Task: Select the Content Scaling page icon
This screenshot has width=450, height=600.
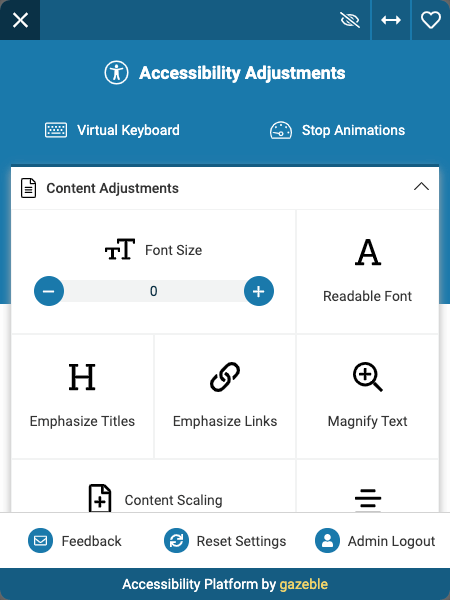Action: click(x=100, y=498)
